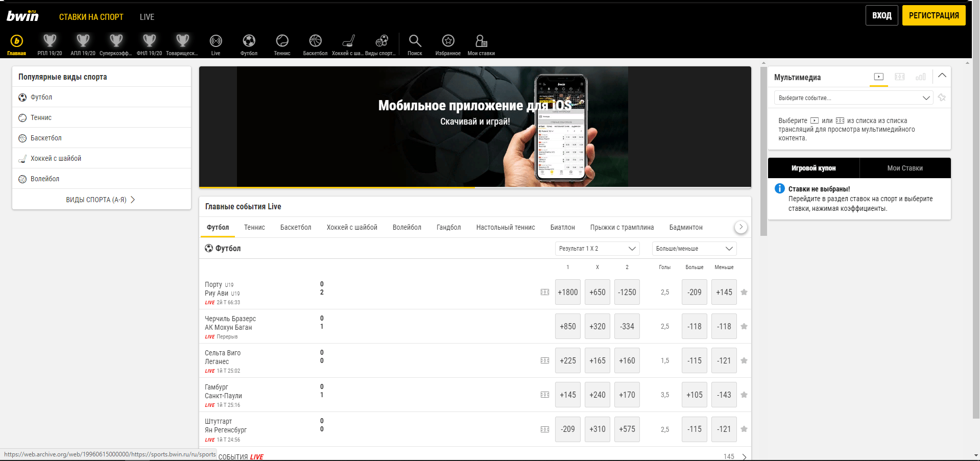Toggle +575 odds for Ян Регенсбург
The height and width of the screenshot is (461, 980).
(627, 429)
